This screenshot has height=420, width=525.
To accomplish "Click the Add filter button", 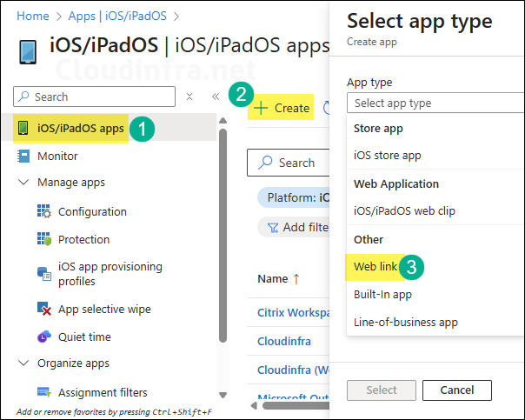I will pyautogui.click(x=293, y=228).
